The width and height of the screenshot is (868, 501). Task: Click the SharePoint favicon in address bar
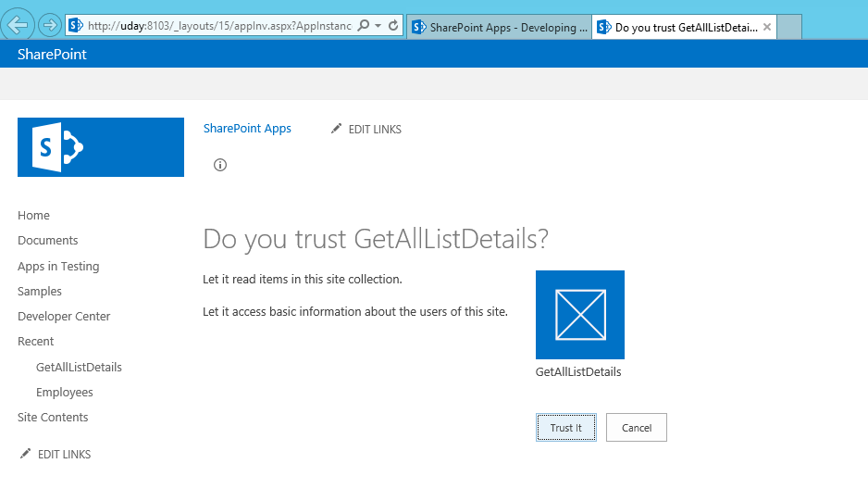[x=76, y=26]
